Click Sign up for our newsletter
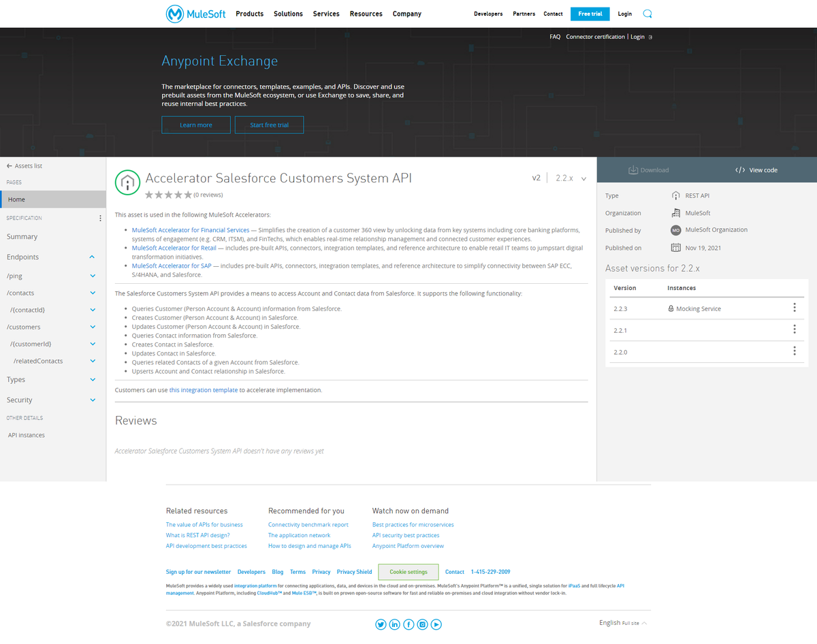 point(198,572)
